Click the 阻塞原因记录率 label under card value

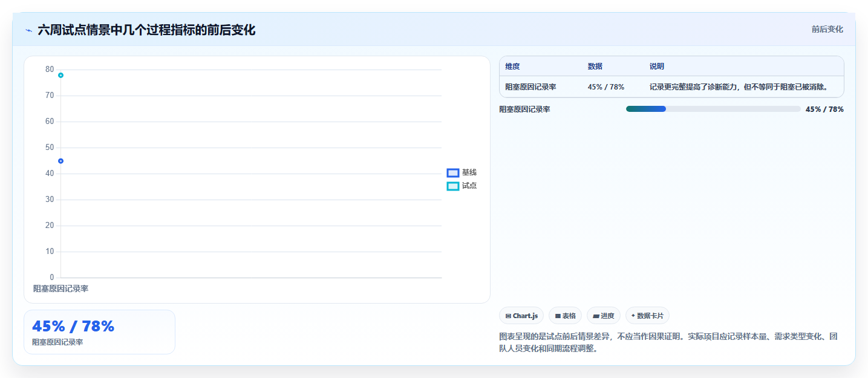click(57, 342)
